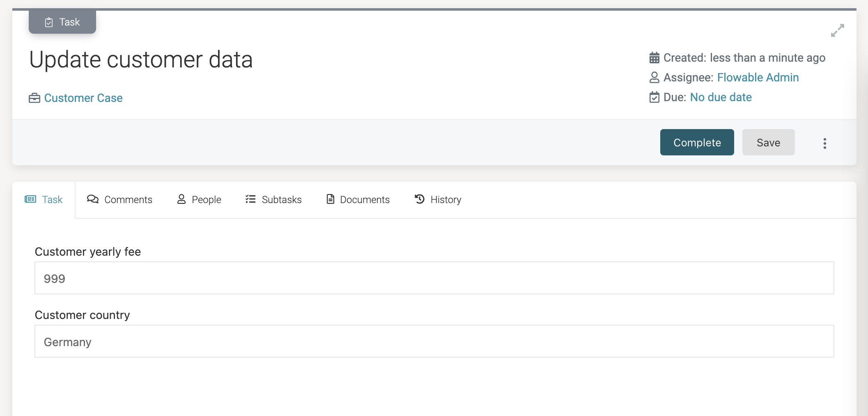The width and height of the screenshot is (868, 416).
Task: Click the Complete button
Action: point(697,142)
